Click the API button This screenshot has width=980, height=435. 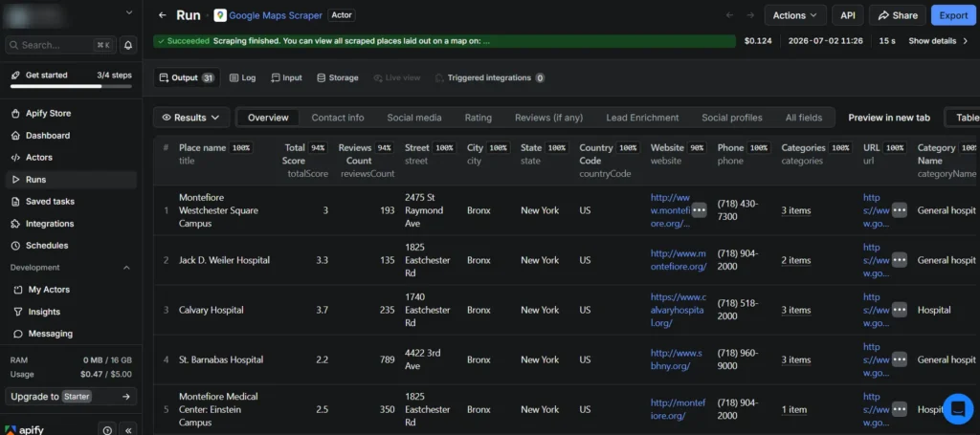(848, 15)
